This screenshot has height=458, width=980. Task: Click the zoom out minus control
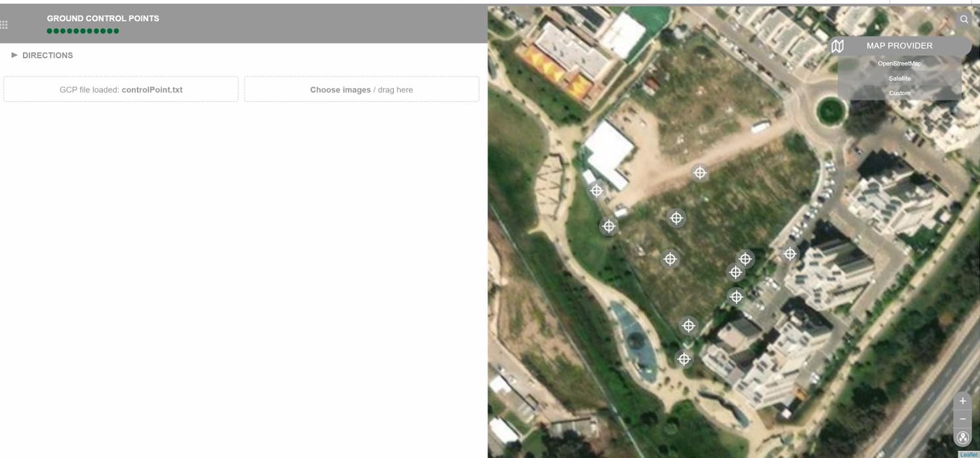click(962, 419)
